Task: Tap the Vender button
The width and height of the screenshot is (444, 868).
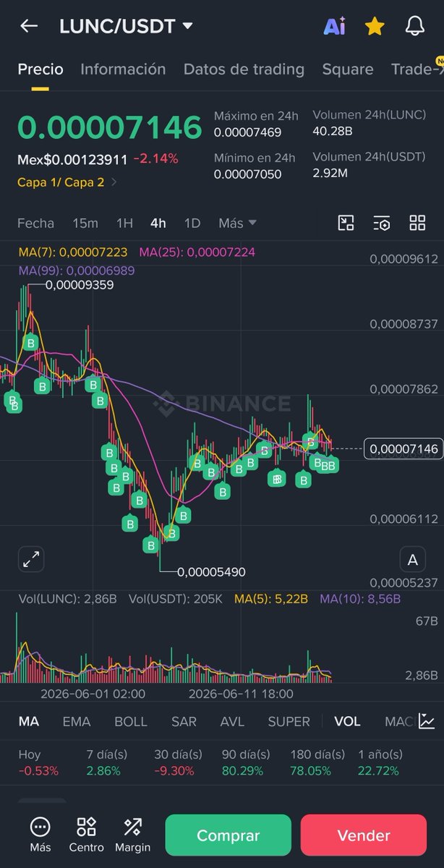Action: (x=364, y=835)
